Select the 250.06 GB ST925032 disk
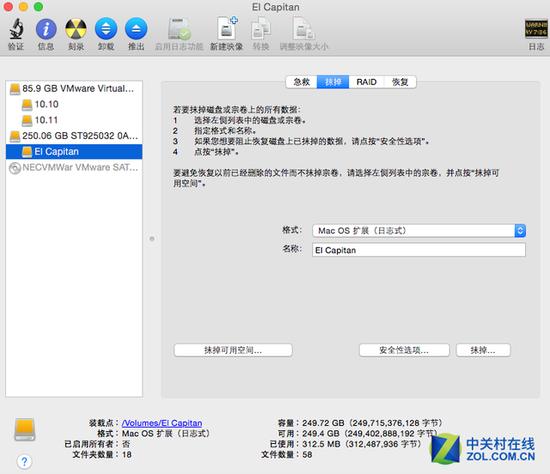 pos(74,136)
